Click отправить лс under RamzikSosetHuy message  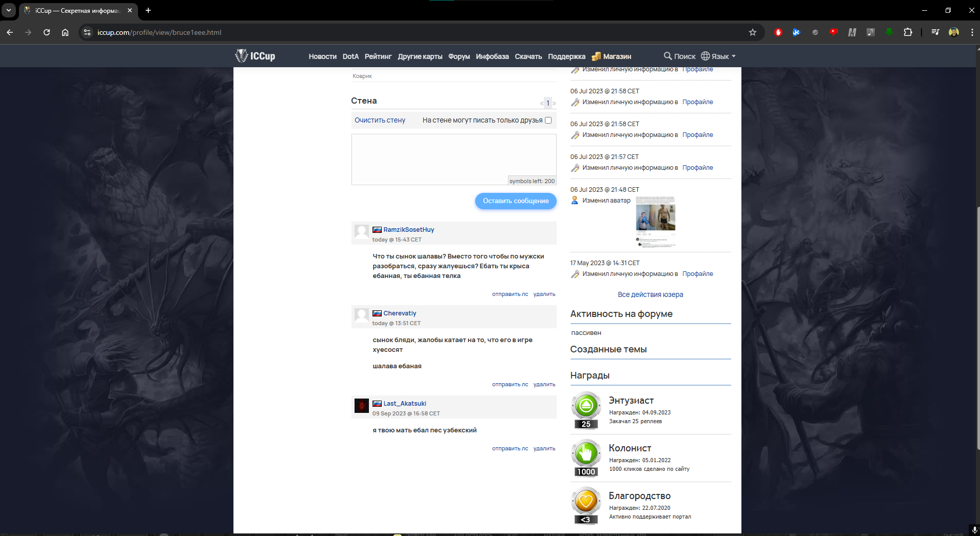510,294
